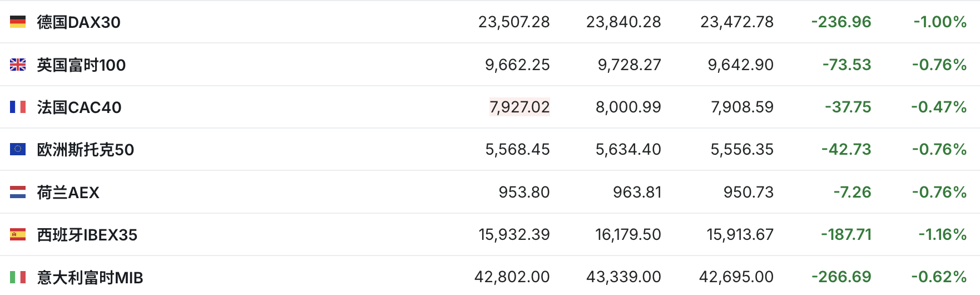980x295 pixels.
Task: Open the 英国富时100 index link
Action: click(x=81, y=65)
